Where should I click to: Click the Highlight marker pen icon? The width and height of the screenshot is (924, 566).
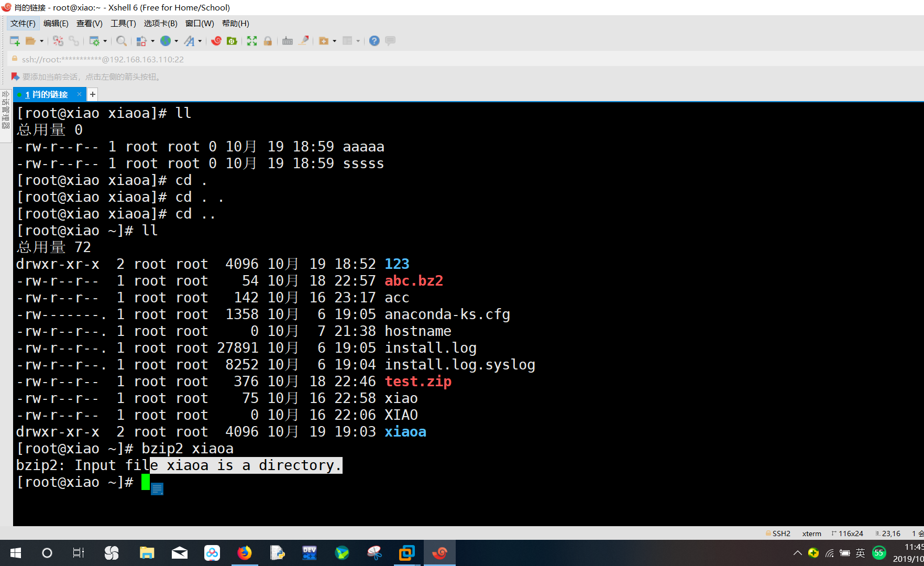[x=303, y=41]
